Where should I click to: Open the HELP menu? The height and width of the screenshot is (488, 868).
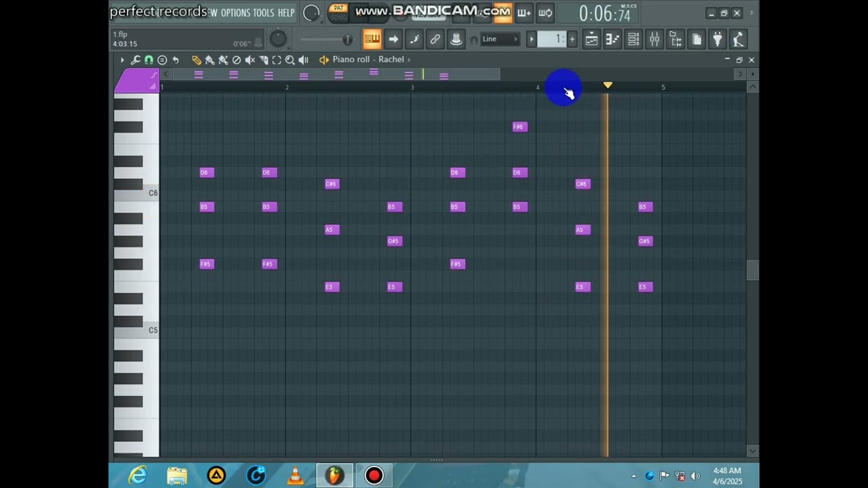click(x=286, y=13)
